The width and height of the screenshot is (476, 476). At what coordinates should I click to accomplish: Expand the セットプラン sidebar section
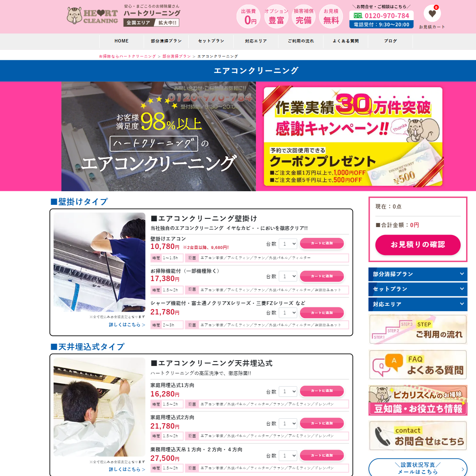[x=417, y=289]
